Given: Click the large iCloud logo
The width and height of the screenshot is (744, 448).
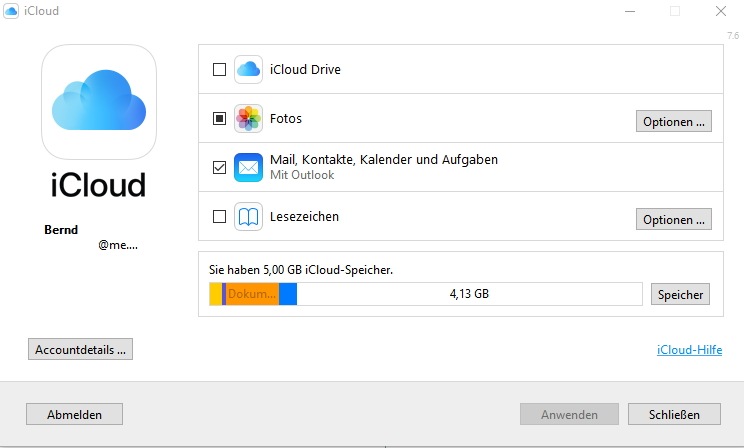Looking at the screenshot, I should pyautogui.click(x=99, y=102).
